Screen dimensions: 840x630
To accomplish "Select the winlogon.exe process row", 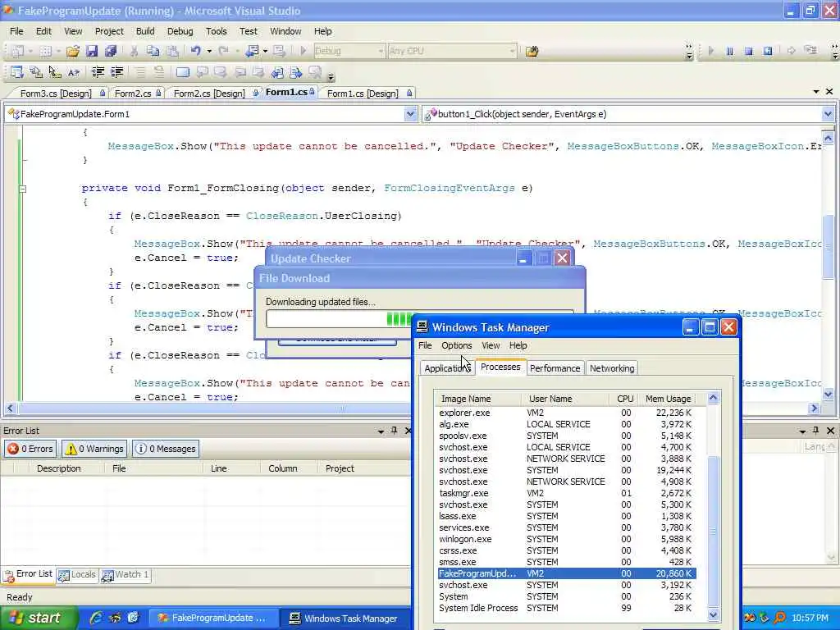I will (x=566, y=539).
